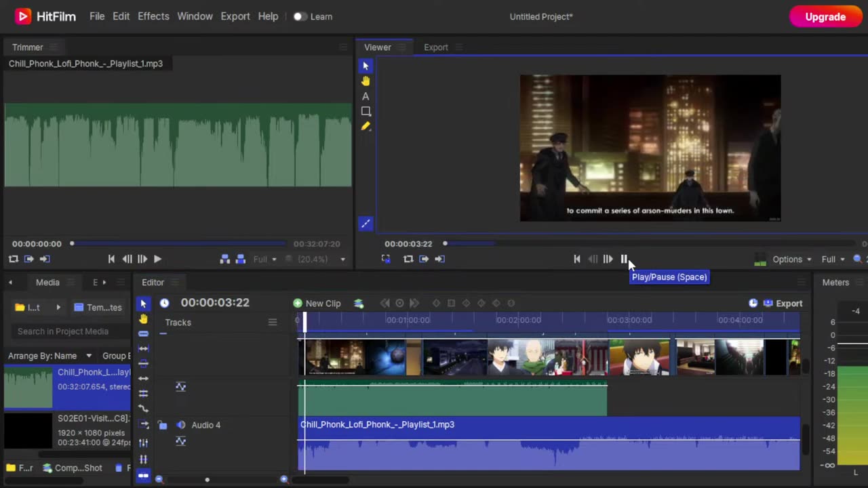Click the Play button in the Trimmer
The width and height of the screenshot is (868, 488).
[x=157, y=259]
